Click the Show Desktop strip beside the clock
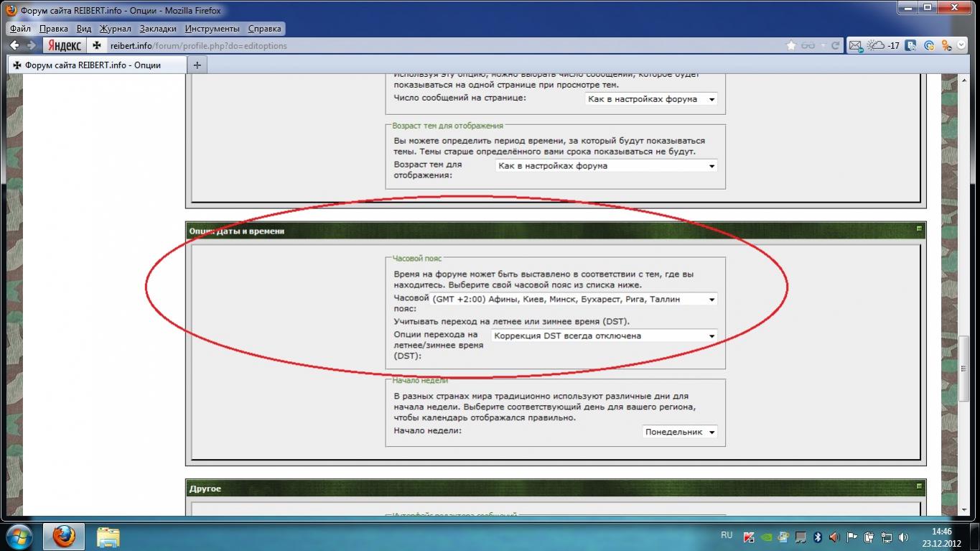Image resolution: width=980 pixels, height=551 pixels. coord(974,537)
